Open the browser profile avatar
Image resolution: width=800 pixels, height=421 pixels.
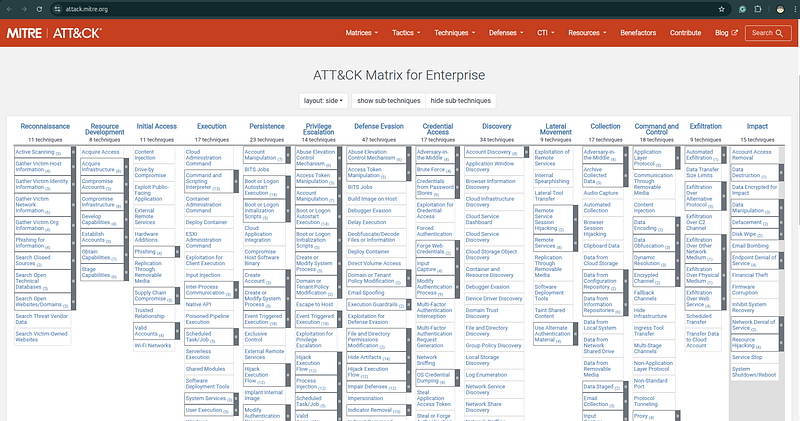[x=780, y=9]
